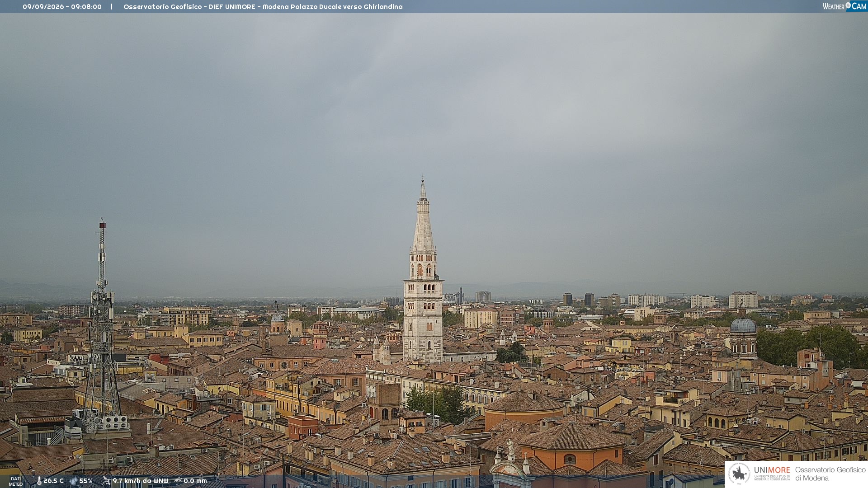Click the wind anemometer icon

point(106,481)
